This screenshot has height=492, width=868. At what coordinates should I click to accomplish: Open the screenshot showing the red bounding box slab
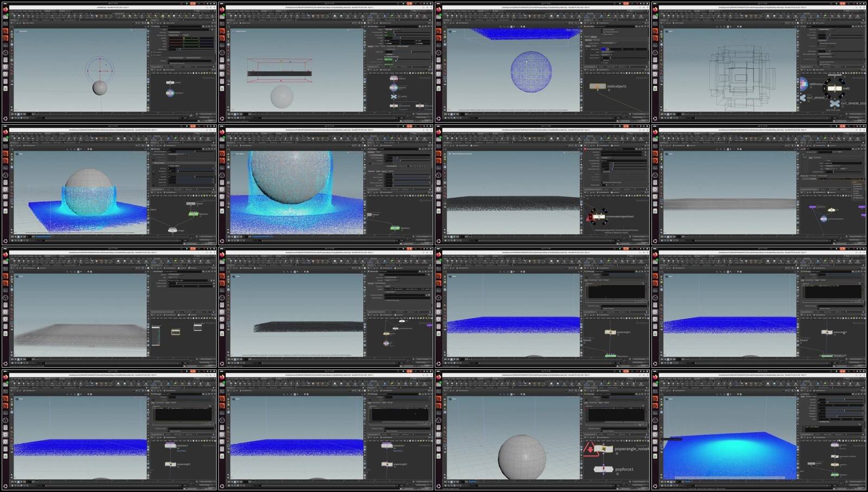click(x=325, y=61)
